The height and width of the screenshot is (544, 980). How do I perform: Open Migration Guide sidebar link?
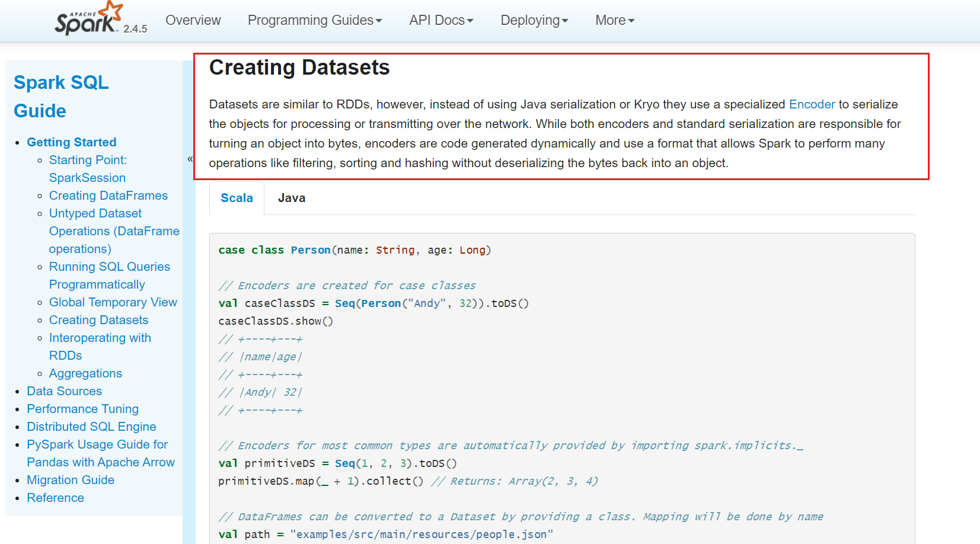pos(71,480)
